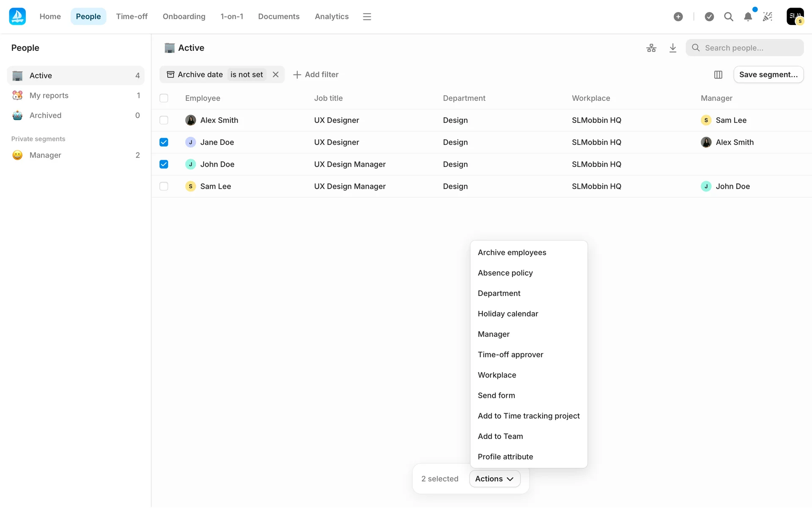Choose Archive employees from actions menu

pos(512,252)
